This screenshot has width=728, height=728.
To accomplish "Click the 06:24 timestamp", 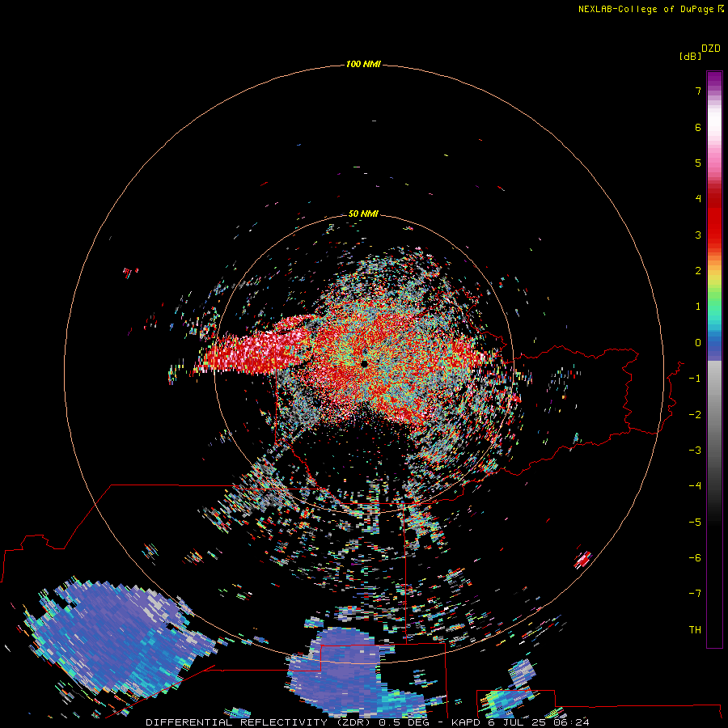I will (571, 722).
